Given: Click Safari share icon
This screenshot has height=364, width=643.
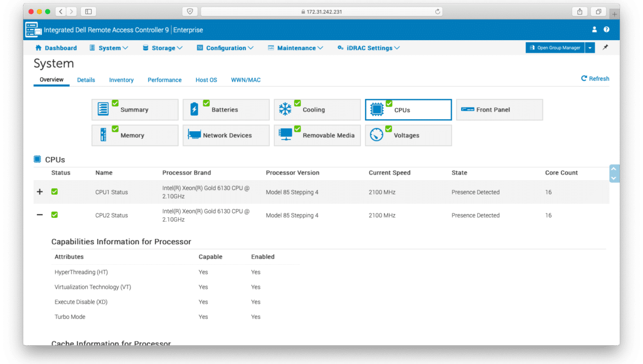Looking at the screenshot, I should pos(580,12).
